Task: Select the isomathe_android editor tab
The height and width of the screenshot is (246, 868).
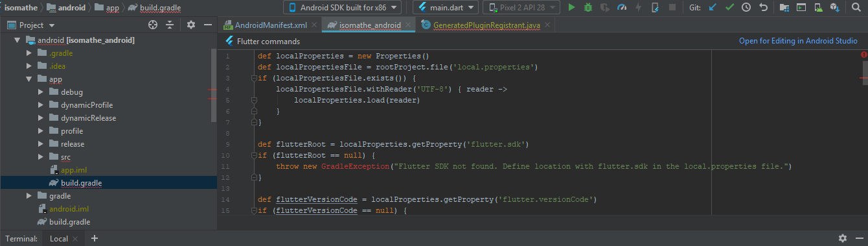Action: click(369, 25)
